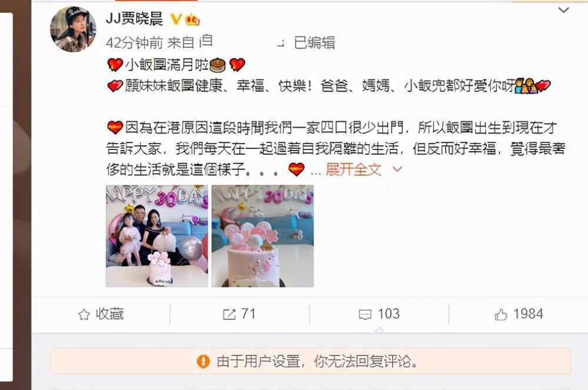Open the pink cake photo thumbnail
The image size is (588, 390).
tap(262, 236)
